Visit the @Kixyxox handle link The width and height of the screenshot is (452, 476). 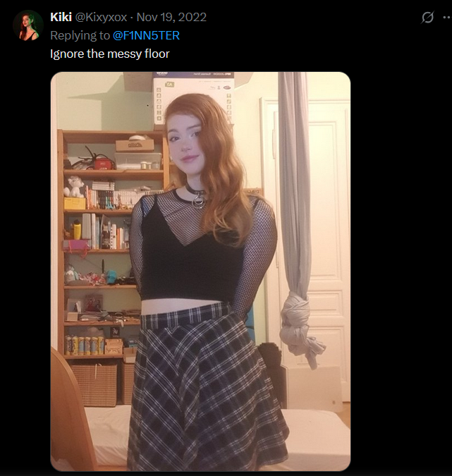(101, 17)
